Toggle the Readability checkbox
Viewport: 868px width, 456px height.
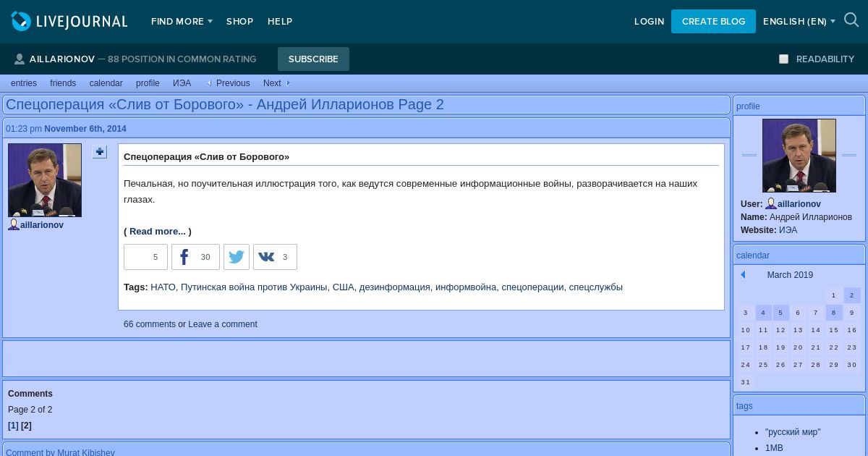click(783, 59)
